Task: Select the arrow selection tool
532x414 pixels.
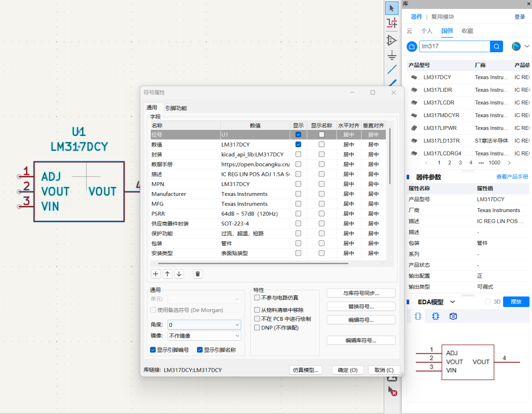Action: [392, 8]
